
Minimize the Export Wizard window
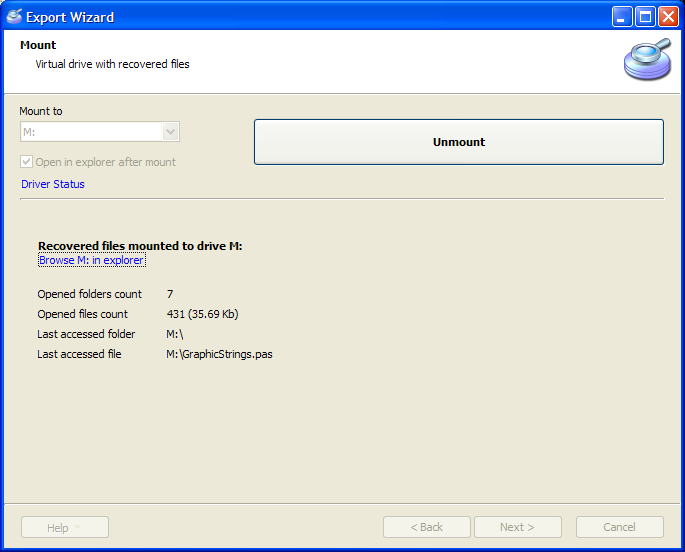point(622,17)
